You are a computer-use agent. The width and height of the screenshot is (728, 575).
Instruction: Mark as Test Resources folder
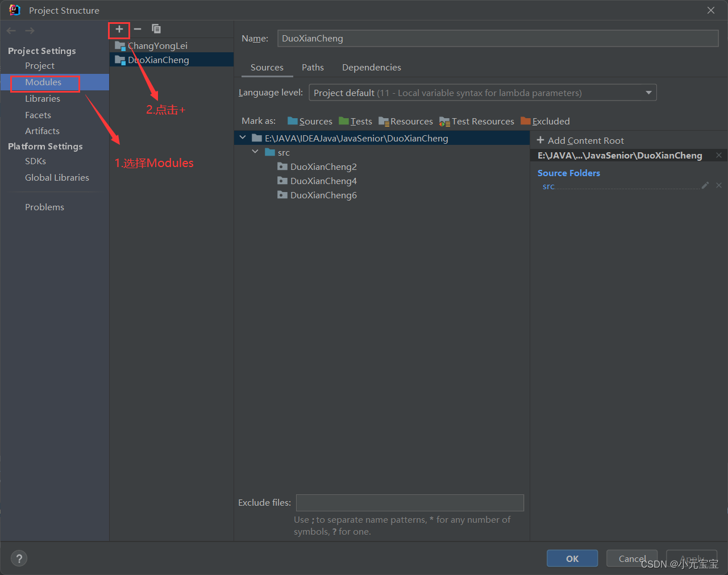tap(477, 121)
